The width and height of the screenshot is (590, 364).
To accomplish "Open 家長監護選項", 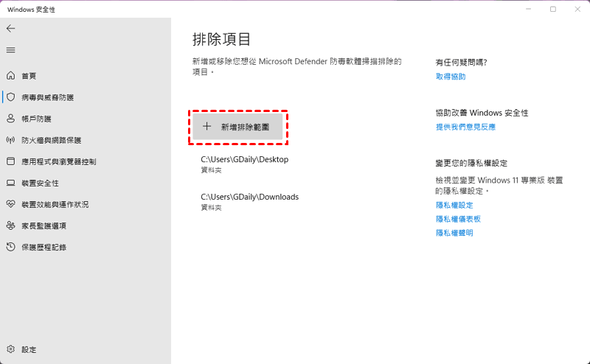I will [44, 226].
